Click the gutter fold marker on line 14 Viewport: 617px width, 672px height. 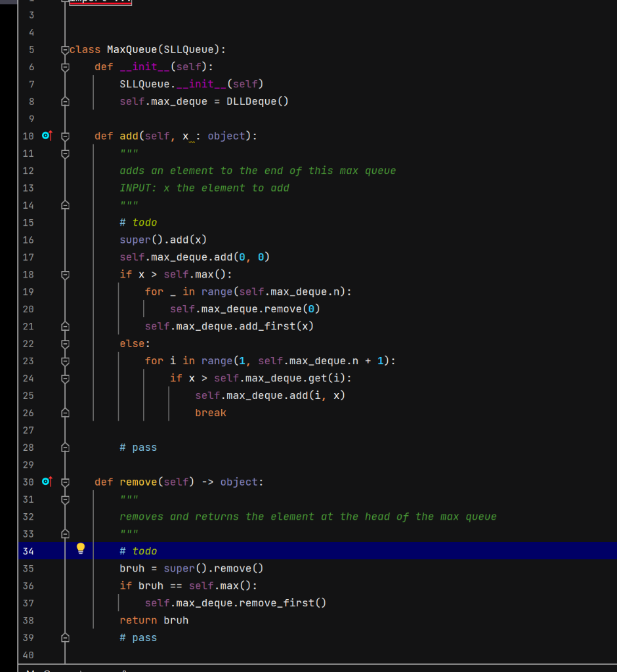coord(64,205)
